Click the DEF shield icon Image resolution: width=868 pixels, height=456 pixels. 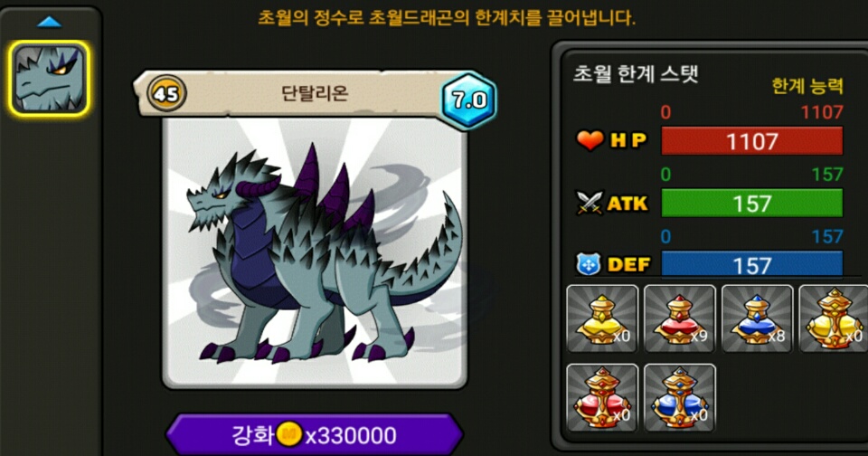click(589, 264)
